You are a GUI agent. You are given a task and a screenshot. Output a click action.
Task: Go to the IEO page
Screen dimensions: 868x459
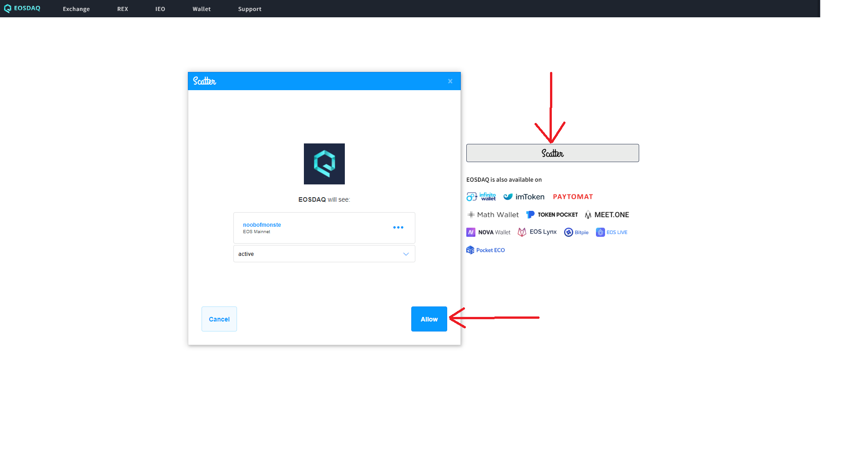tap(160, 9)
